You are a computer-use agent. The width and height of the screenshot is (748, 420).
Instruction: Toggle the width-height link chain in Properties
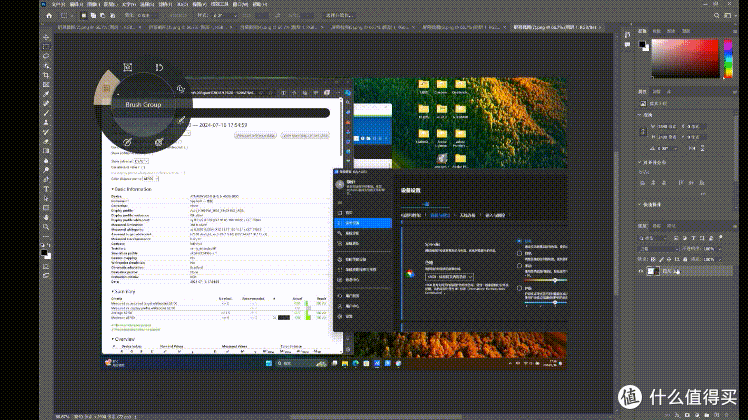pos(643,132)
